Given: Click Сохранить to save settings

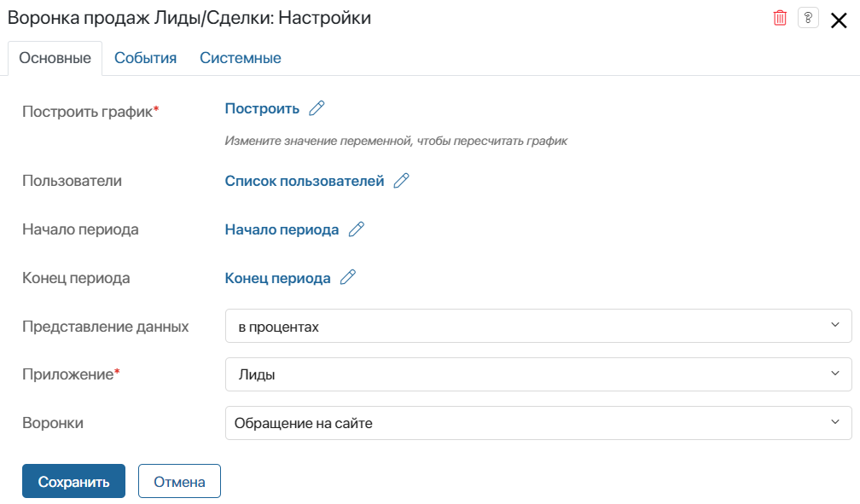Looking at the screenshot, I should (73, 482).
